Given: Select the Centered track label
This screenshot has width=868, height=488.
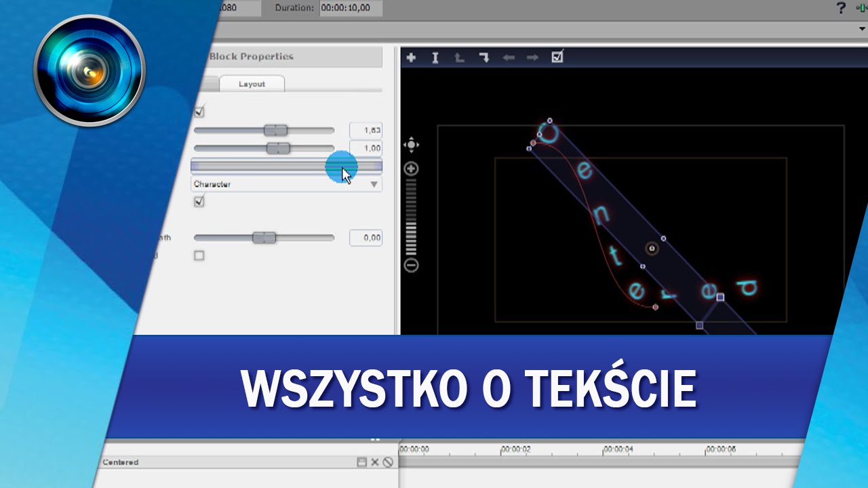Looking at the screenshot, I should [121, 462].
